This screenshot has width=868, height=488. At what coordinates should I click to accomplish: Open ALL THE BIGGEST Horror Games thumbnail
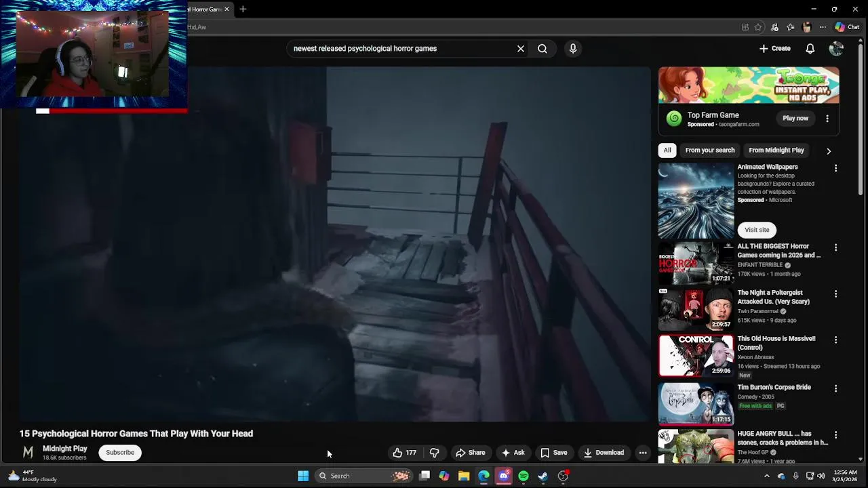click(696, 263)
